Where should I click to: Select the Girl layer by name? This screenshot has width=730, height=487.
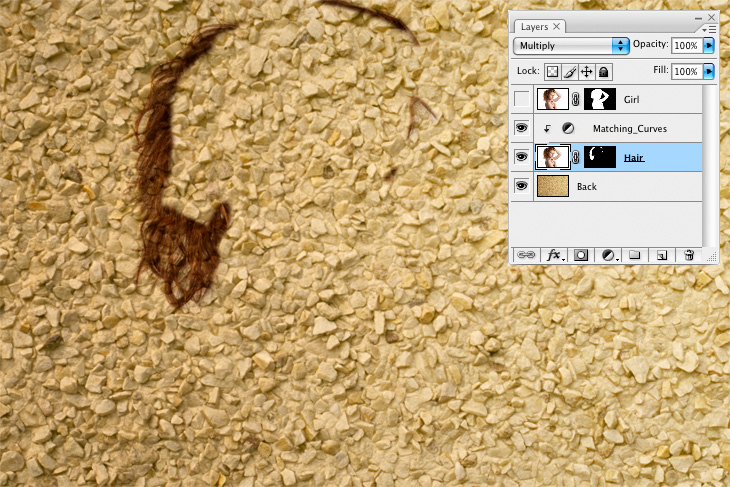(x=631, y=100)
